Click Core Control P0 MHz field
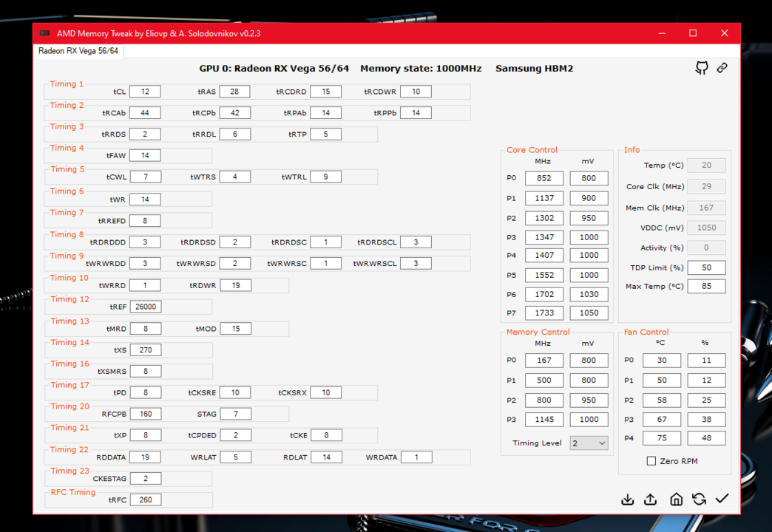Image resolution: width=772 pixels, height=532 pixels. (544, 178)
